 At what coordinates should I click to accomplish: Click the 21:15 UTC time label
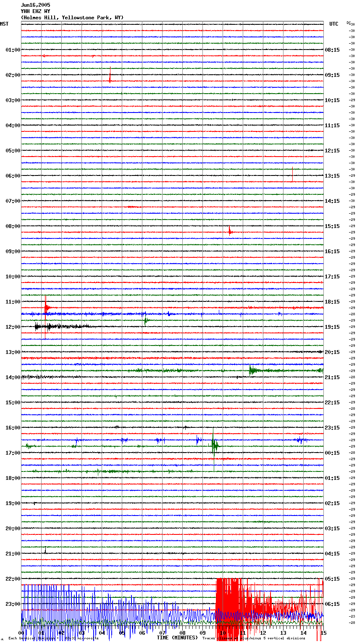(332, 377)
